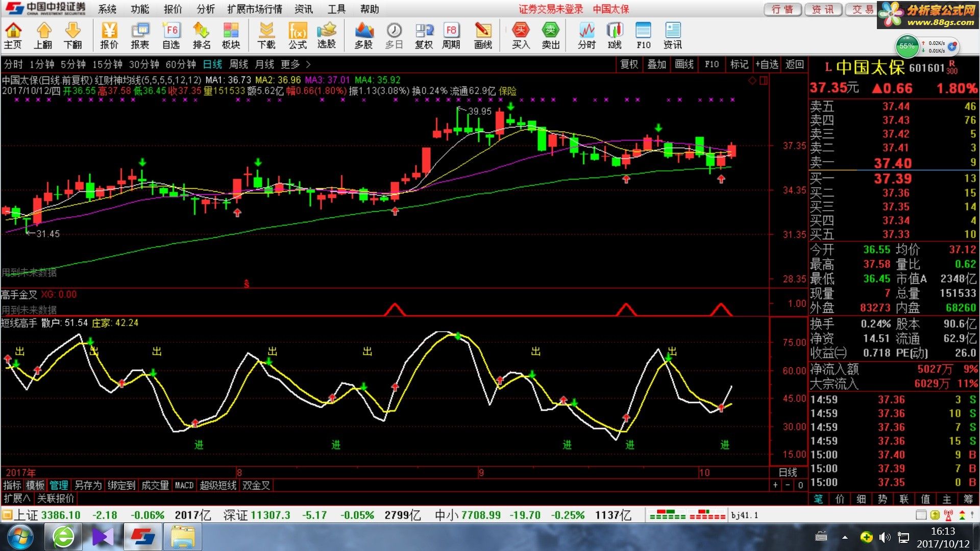
Task: Open file explorer from taskbar
Action: pos(182,537)
